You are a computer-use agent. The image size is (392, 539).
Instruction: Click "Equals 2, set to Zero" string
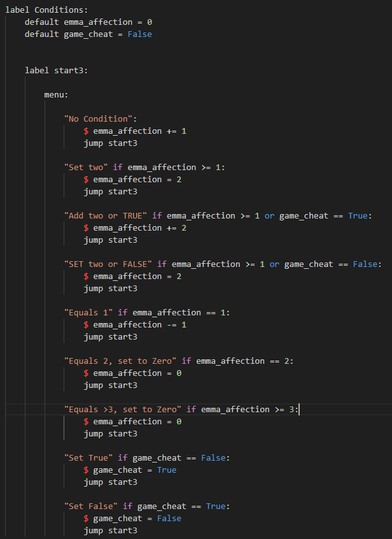coord(120,361)
